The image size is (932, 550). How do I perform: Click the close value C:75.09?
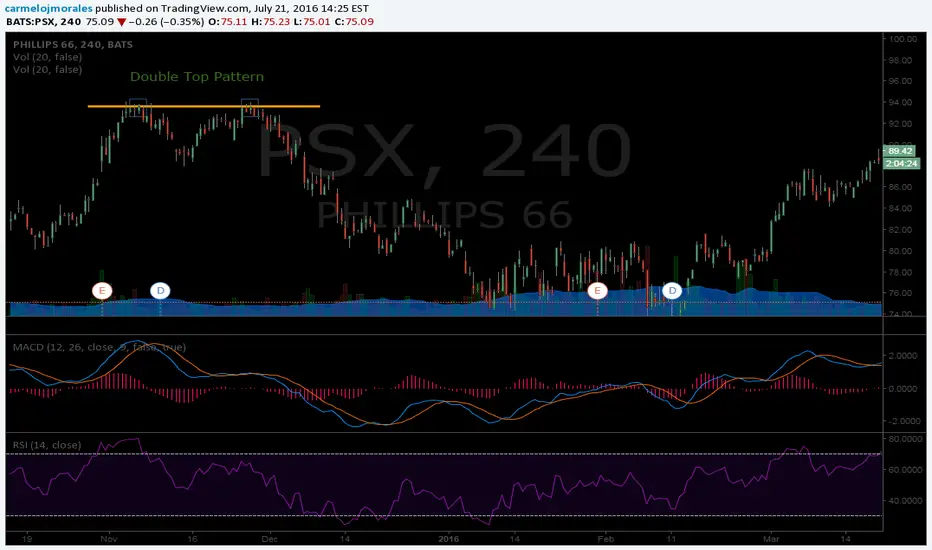[x=354, y=21]
